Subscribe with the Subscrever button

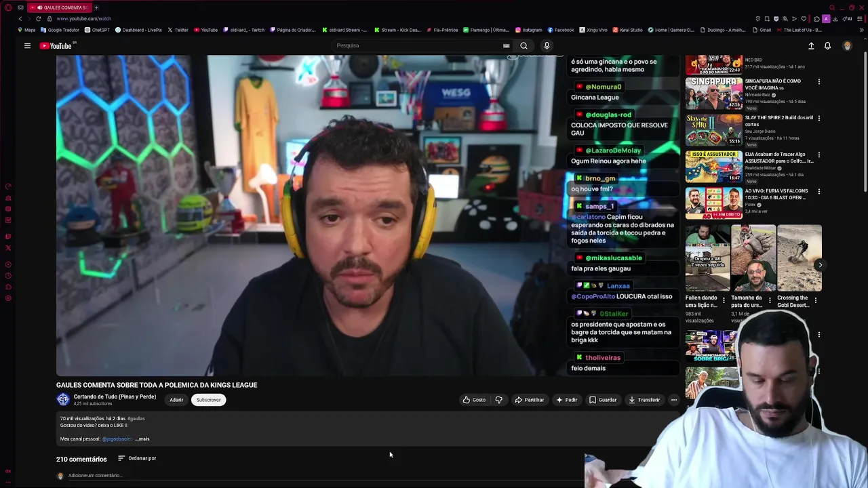[x=209, y=400]
